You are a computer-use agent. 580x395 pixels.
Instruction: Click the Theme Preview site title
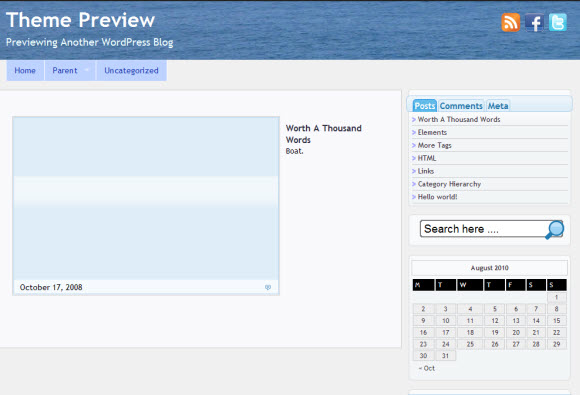[x=80, y=20]
